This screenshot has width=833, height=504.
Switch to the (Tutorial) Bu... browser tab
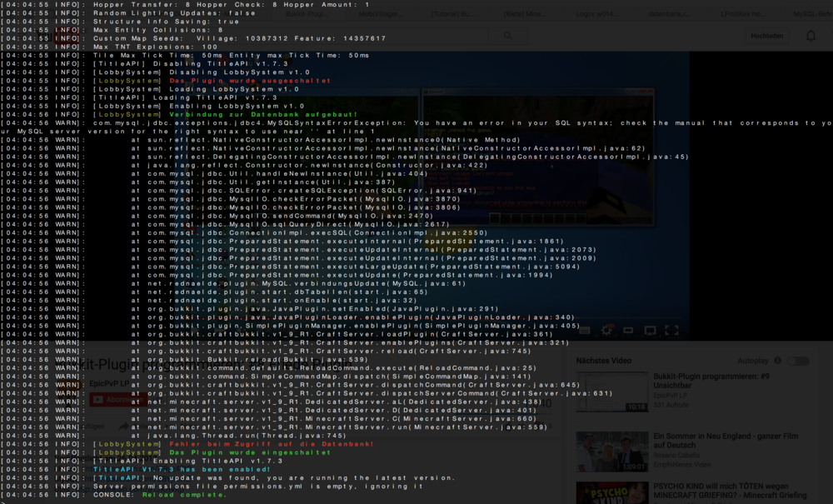tap(452, 14)
